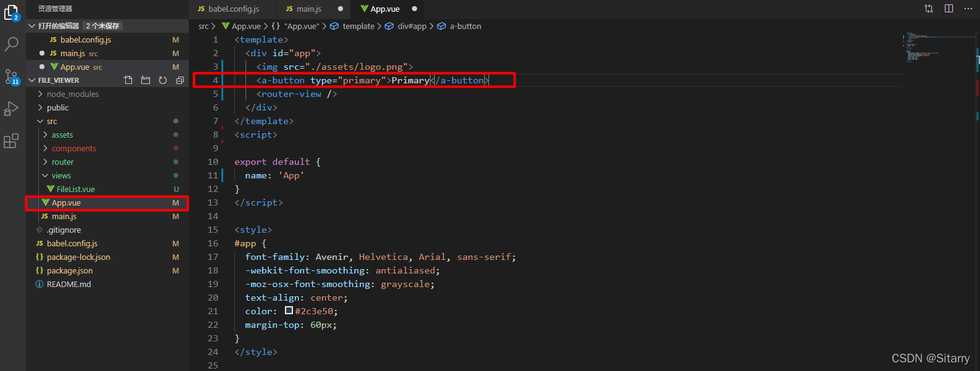Collapse the views folder
The image size is (980, 371).
click(x=107, y=175)
